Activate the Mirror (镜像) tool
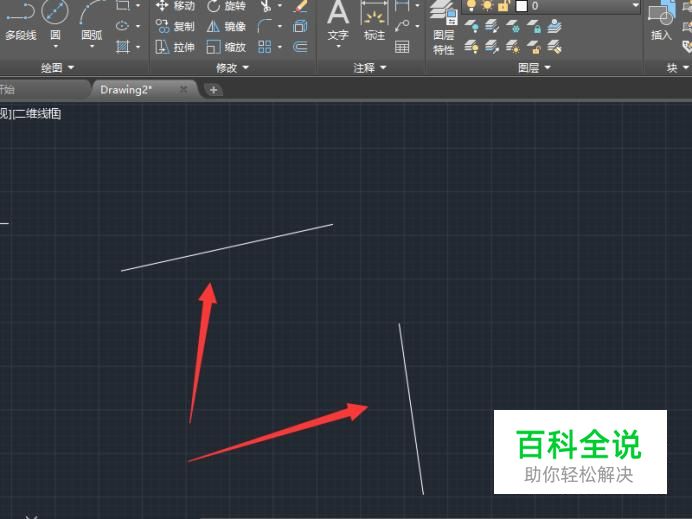Viewport: 692px width, 519px height. pos(226,26)
